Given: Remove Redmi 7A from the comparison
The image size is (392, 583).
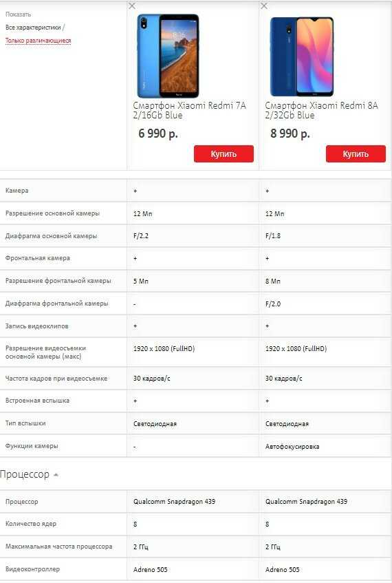Looking at the screenshot, I should pos(132,6).
